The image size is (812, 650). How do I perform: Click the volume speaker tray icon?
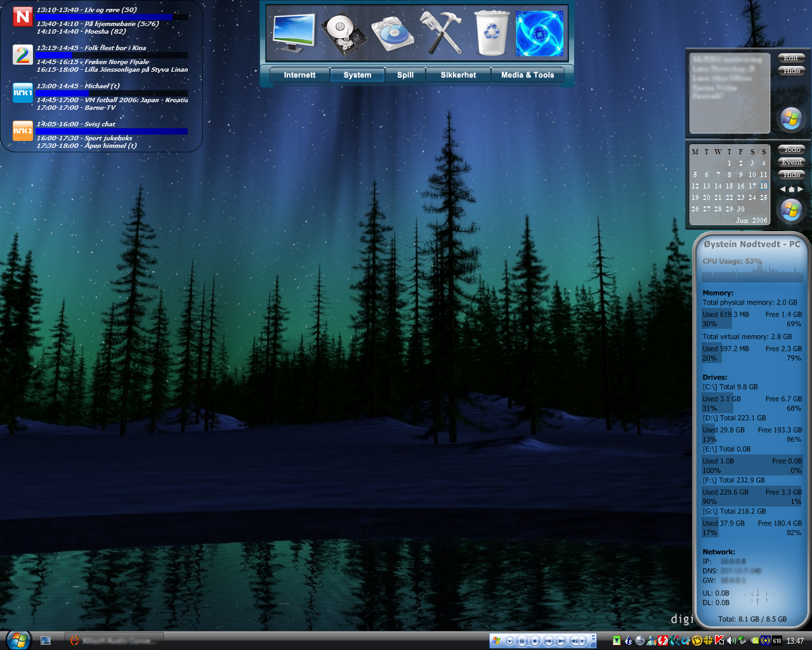pos(731,640)
